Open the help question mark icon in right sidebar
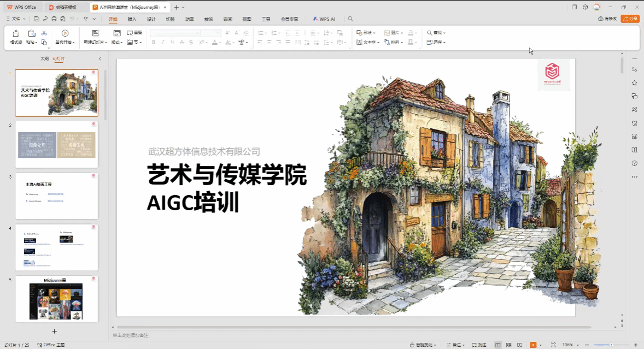 pyautogui.click(x=634, y=163)
